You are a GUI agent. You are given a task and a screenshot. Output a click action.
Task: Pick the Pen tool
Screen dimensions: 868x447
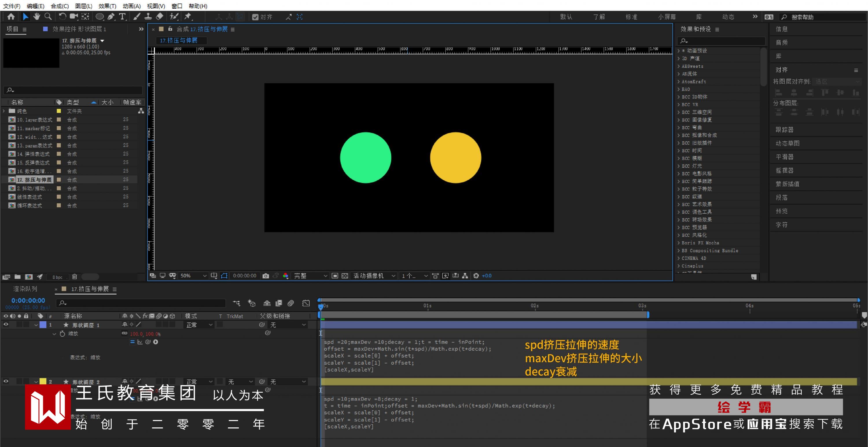pyautogui.click(x=111, y=16)
